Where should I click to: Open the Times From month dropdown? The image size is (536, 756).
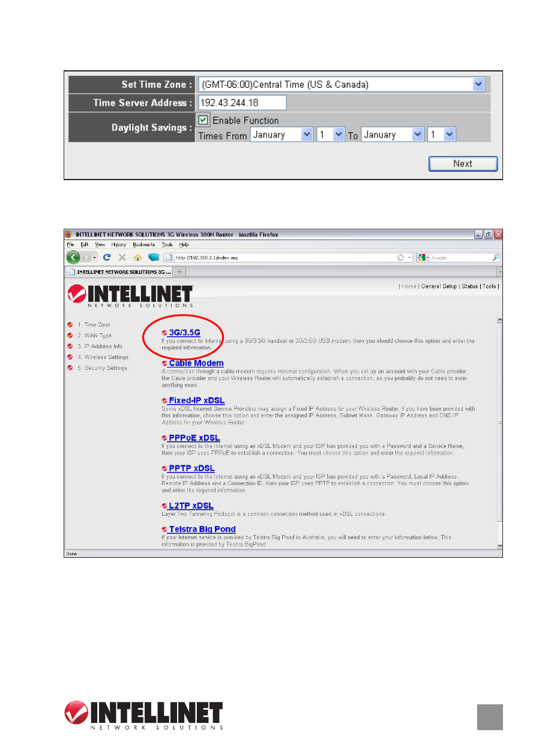click(x=282, y=135)
